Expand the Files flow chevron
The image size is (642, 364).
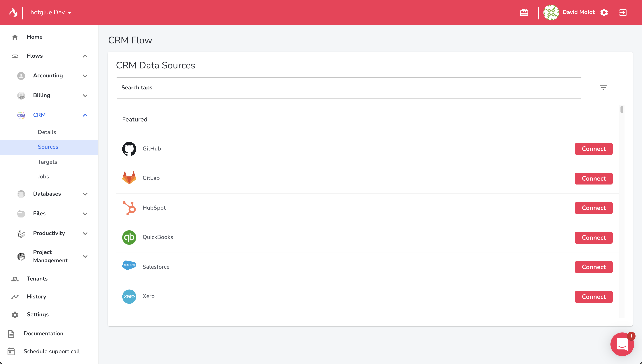[85, 214]
